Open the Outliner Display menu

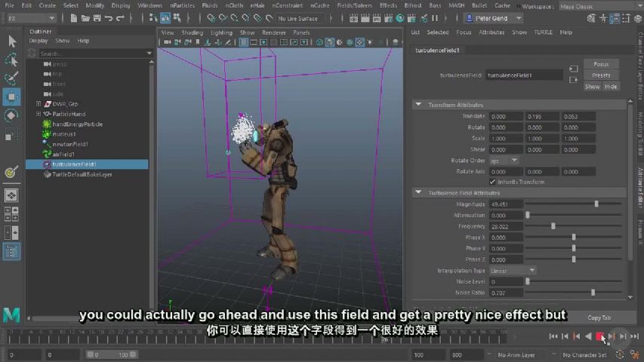[39, 41]
